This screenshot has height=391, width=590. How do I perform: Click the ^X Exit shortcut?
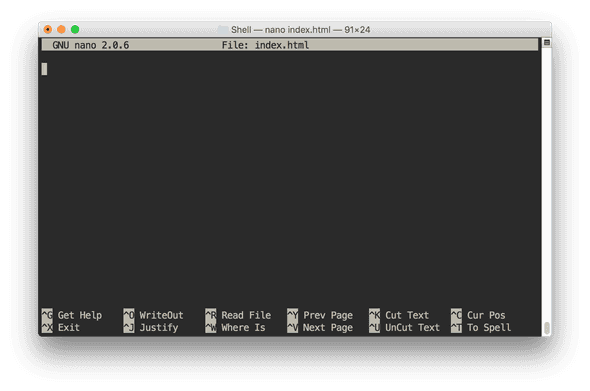click(61, 327)
